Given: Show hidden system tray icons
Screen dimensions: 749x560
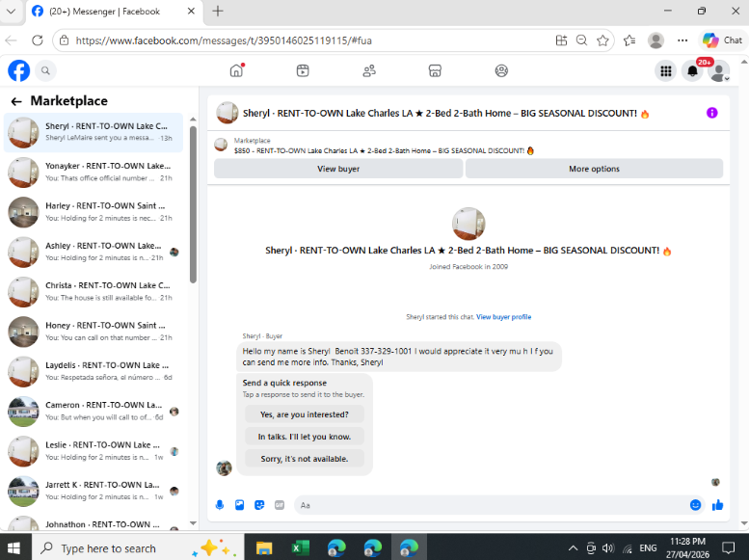Looking at the screenshot, I should click(x=574, y=548).
